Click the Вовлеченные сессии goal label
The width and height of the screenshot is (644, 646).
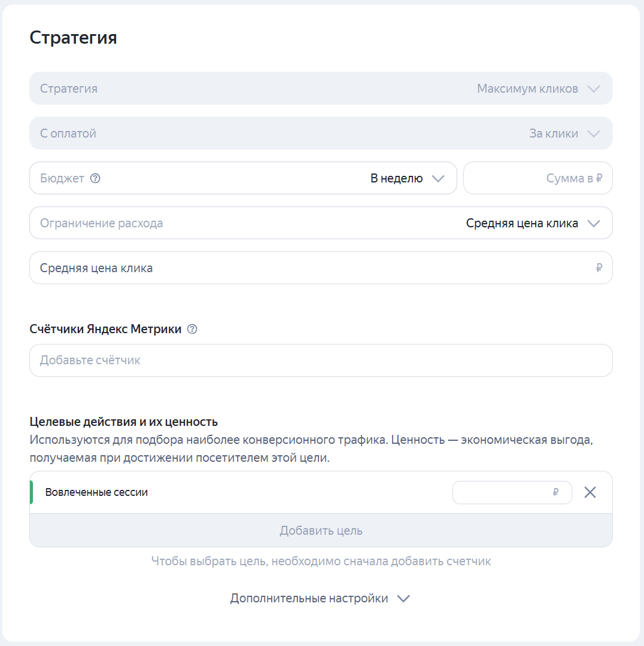pyautogui.click(x=96, y=492)
